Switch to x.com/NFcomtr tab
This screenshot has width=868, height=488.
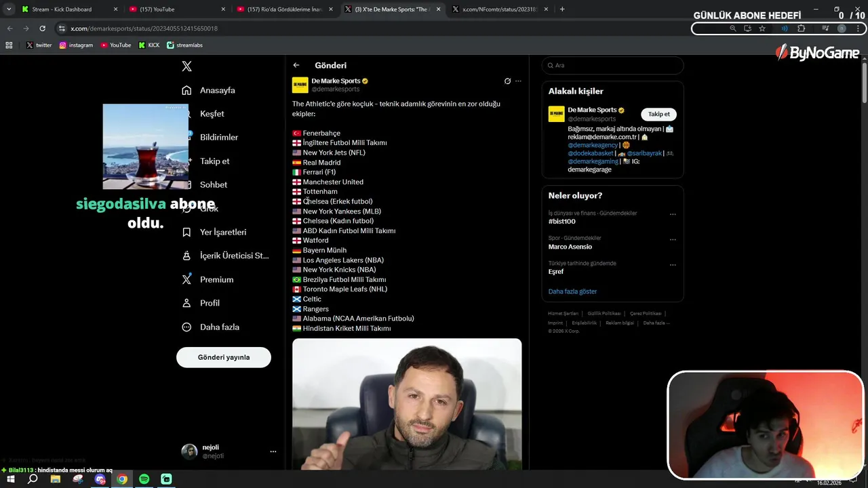[500, 9]
